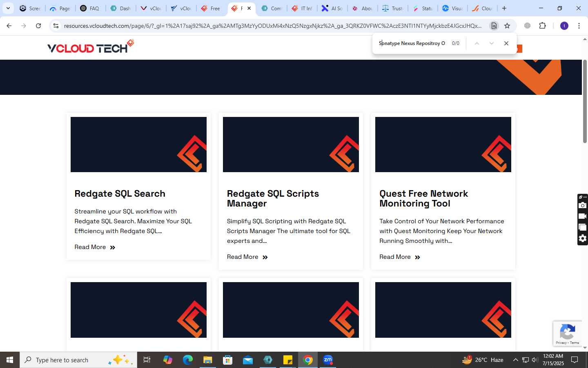Screen dimensions: 588x368
Task: Click Redgate SQL Search card thumbnail
Action: coord(138,144)
